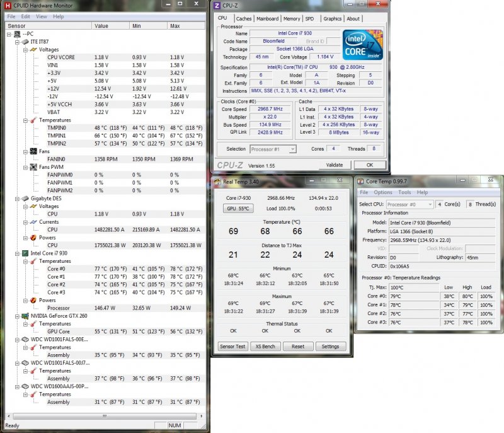Click the Intel Core i7 930 chip icon
Screen dimensions: 504x433
pyautogui.click(x=25, y=253)
